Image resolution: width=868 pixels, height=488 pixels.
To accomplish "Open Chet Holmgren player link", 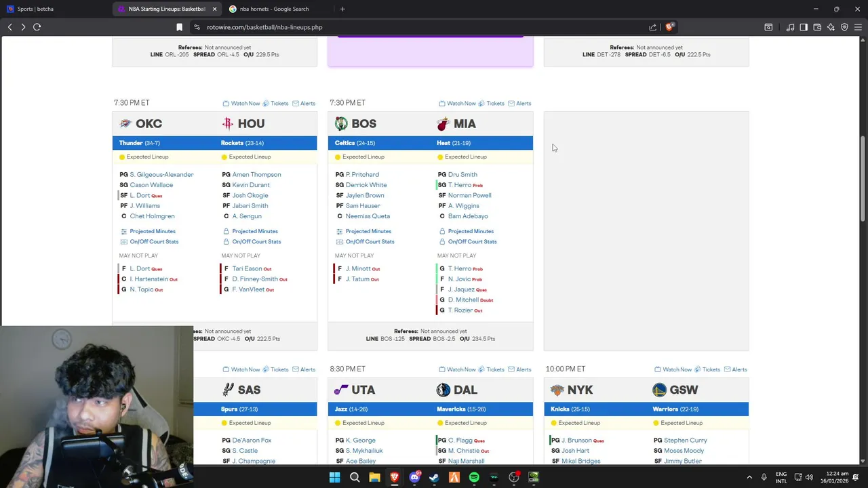I will tap(152, 216).
